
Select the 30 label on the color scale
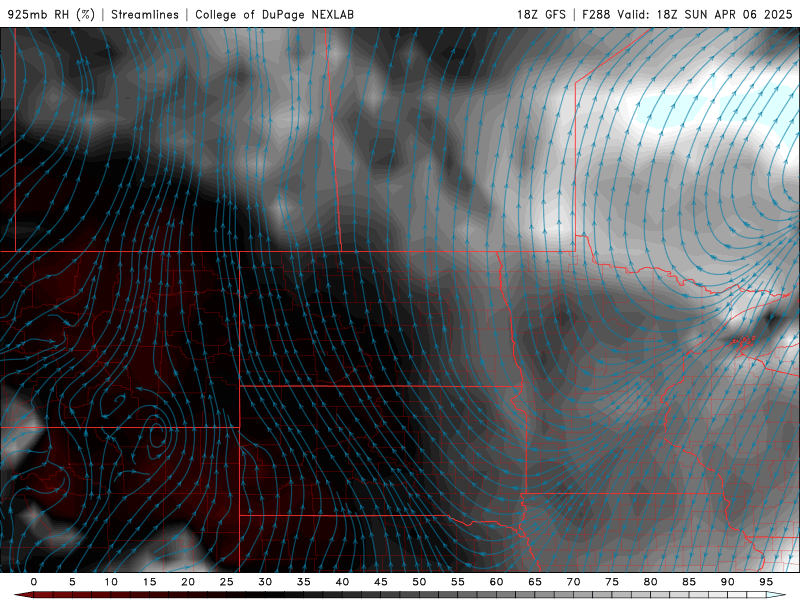pos(265,582)
